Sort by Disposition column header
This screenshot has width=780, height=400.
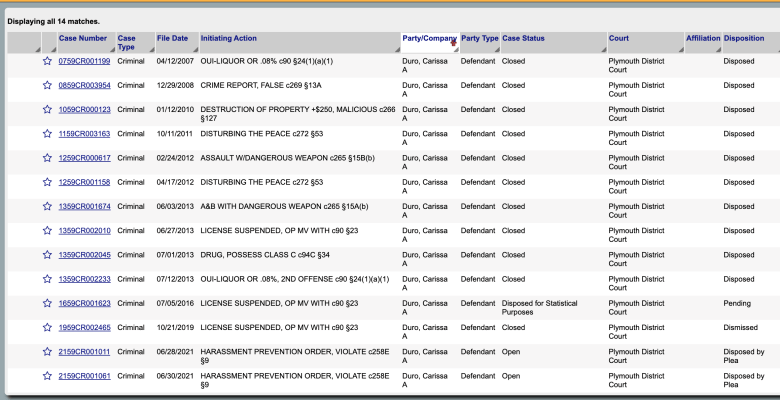tap(744, 38)
